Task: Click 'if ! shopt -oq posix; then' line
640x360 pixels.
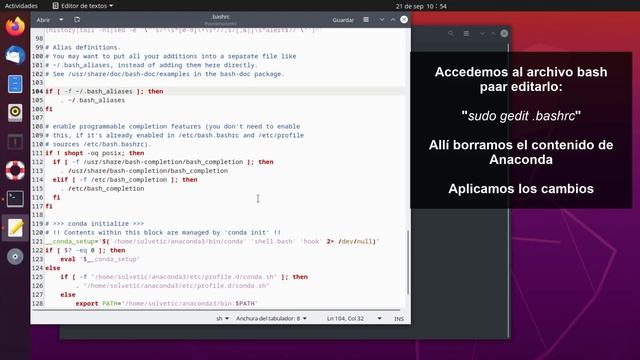Action: point(95,153)
